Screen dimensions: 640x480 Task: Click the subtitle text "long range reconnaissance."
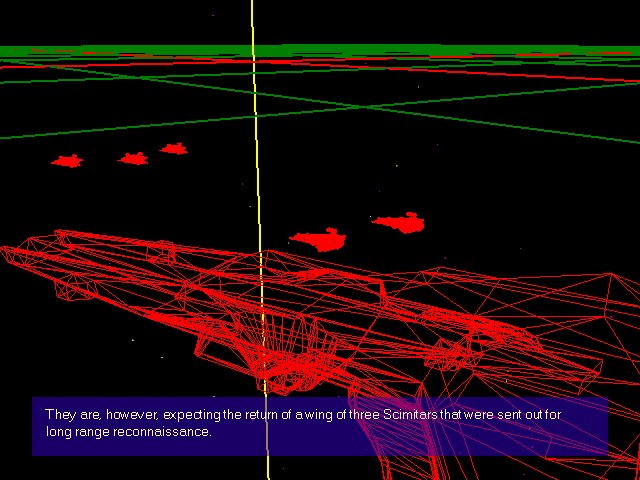coord(129,432)
